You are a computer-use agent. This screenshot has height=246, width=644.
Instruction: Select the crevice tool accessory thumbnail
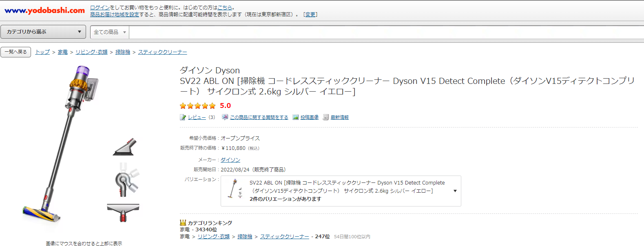click(x=125, y=147)
